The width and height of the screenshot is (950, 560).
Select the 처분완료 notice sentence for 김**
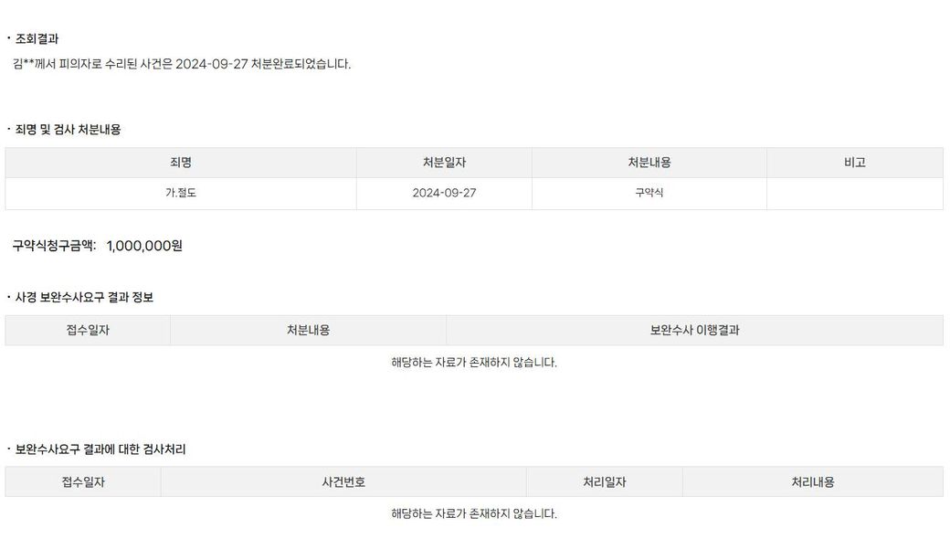pos(182,64)
